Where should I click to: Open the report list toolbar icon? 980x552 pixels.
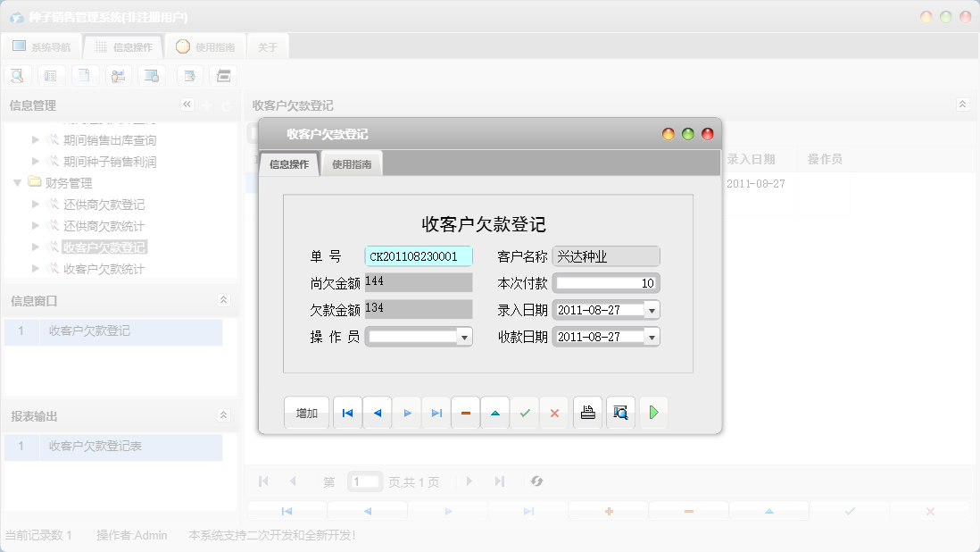click(51, 75)
